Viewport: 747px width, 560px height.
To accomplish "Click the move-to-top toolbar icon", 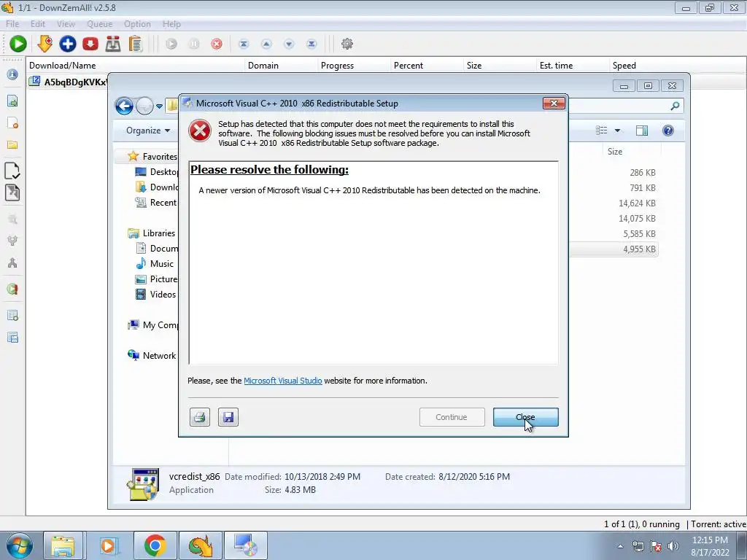I will [244, 44].
